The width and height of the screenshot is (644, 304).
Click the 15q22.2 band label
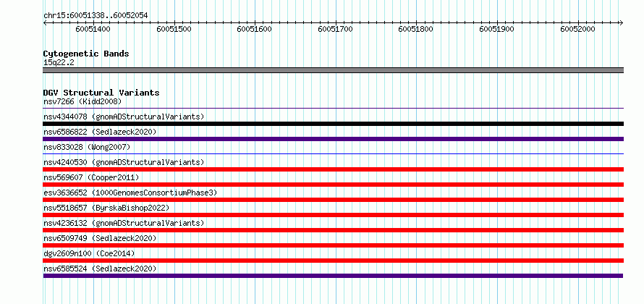pyautogui.click(x=59, y=63)
